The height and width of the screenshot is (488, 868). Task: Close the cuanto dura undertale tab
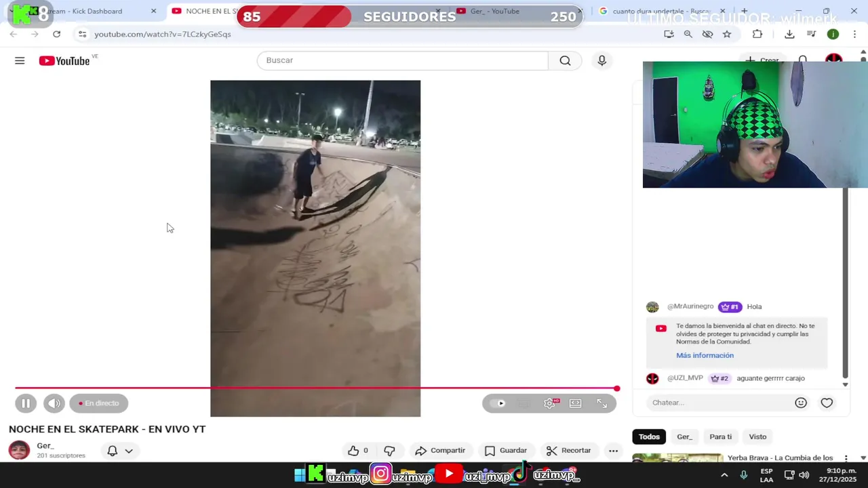coord(722,11)
